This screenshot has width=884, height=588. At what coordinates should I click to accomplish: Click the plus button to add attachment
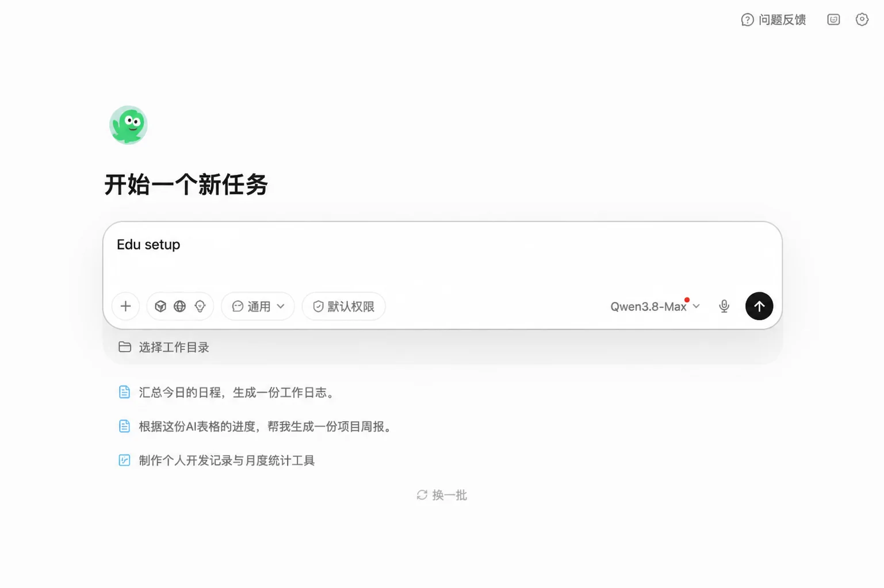pos(125,306)
